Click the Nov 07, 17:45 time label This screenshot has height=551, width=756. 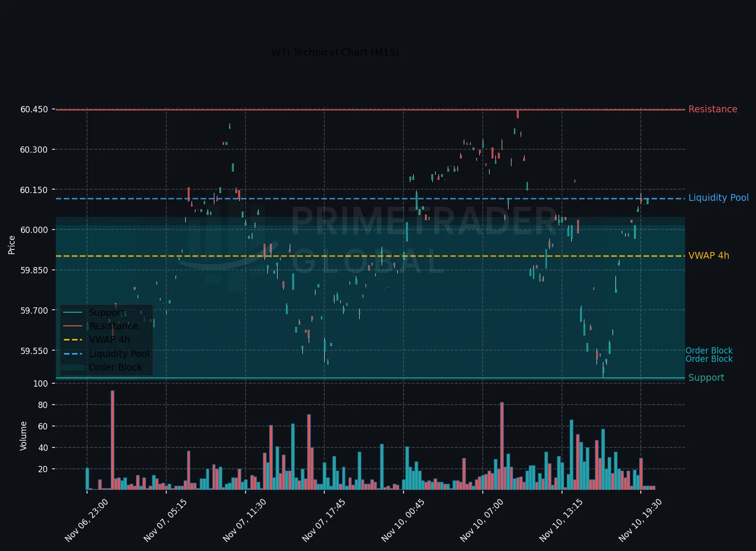(x=324, y=520)
